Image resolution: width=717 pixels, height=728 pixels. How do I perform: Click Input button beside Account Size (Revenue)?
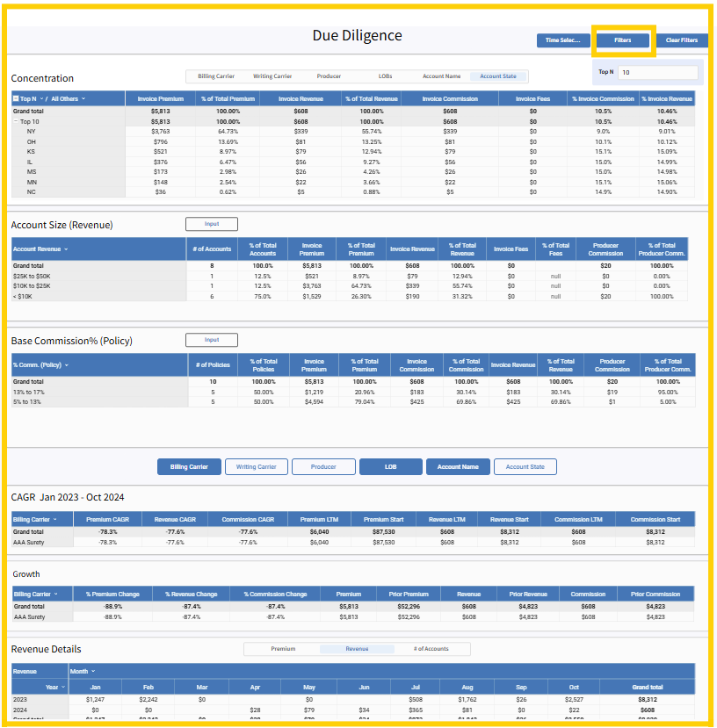tap(212, 224)
